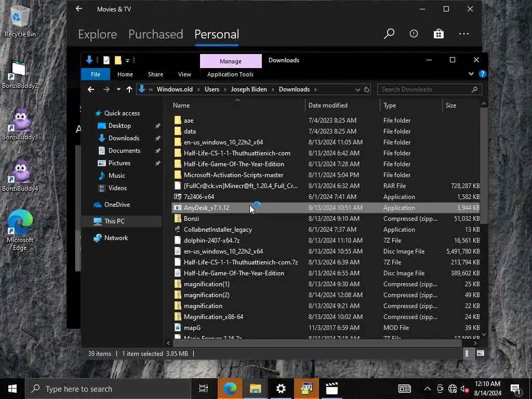This screenshot has width=532, height=399.
Task: Select Microsoft Edge desktop shortcut
Action: click(x=20, y=230)
